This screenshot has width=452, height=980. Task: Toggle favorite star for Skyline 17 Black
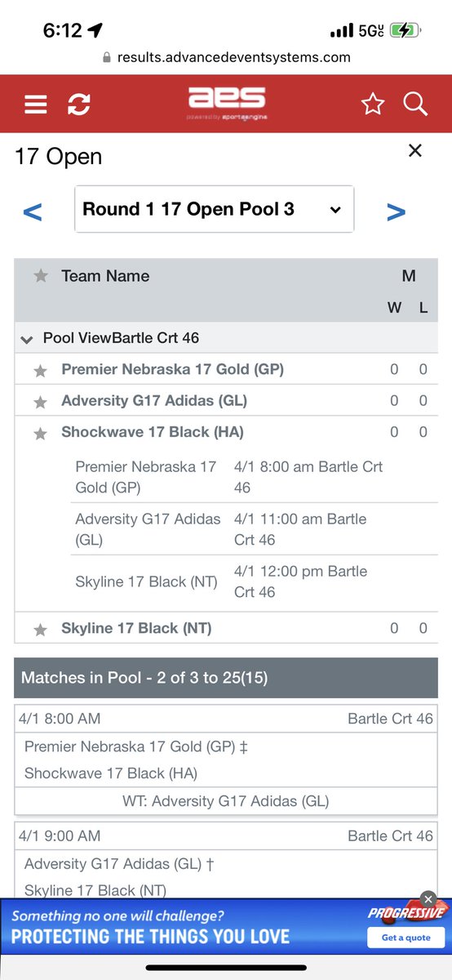pos(40,630)
